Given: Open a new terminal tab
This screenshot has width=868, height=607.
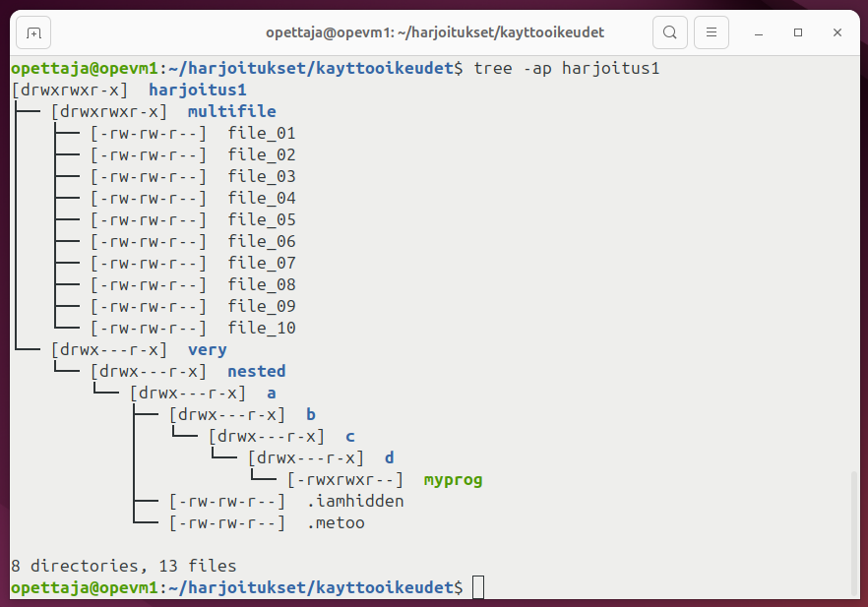Looking at the screenshot, I should coord(33,32).
